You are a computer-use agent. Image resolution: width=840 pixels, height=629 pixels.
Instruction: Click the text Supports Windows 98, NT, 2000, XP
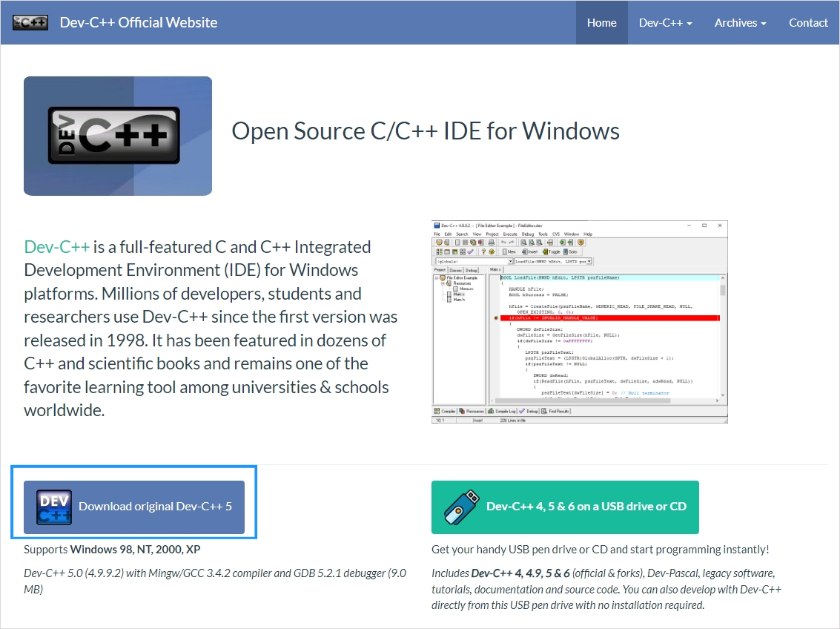coord(112,549)
